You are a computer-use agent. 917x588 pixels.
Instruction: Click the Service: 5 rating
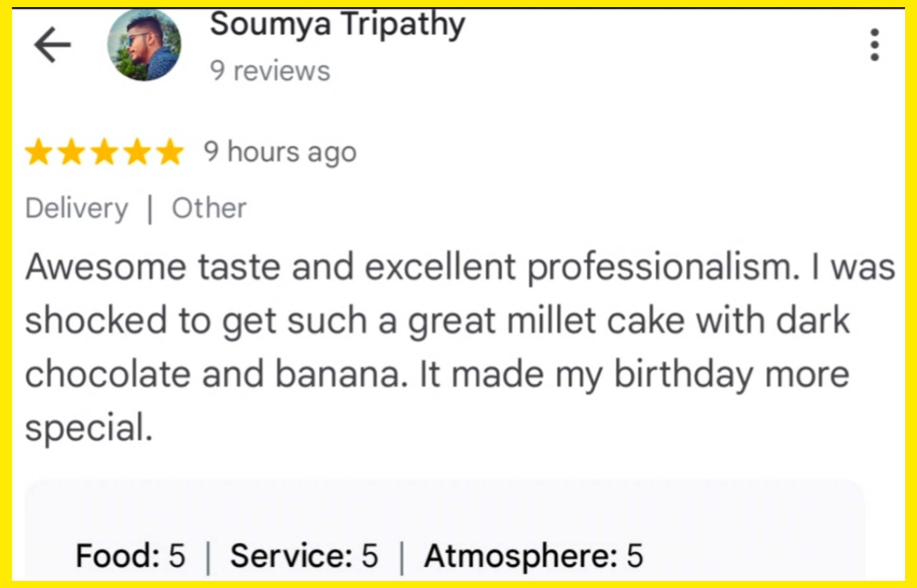pyautogui.click(x=304, y=556)
